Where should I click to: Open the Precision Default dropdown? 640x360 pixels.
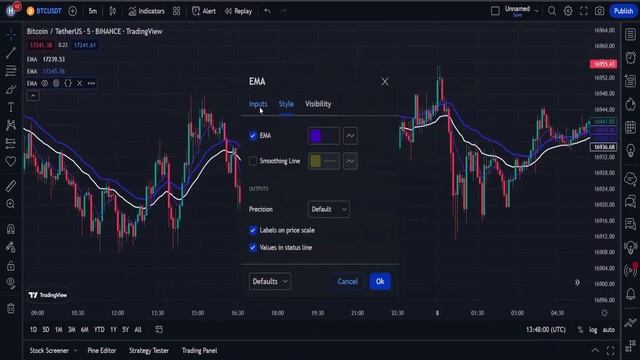[x=329, y=209]
